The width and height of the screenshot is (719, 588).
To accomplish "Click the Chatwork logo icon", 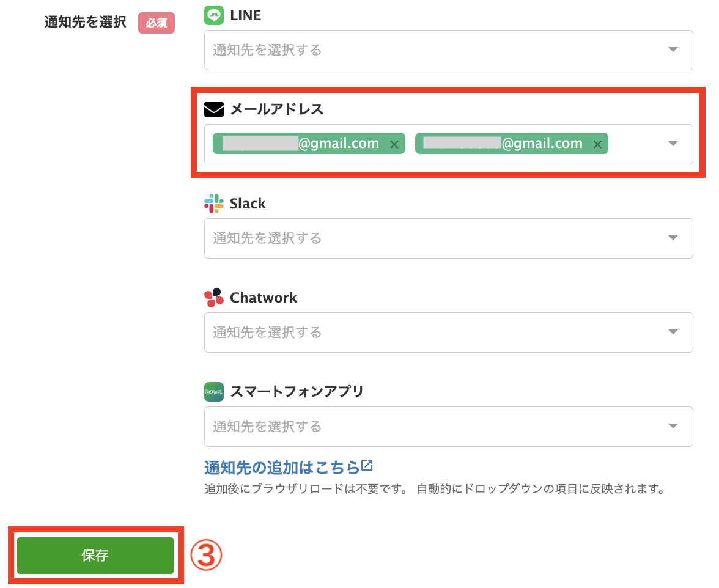I will 214,297.
